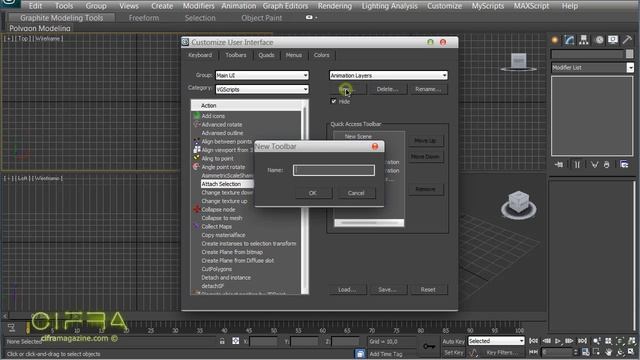Click OK in New Toolbar dialog
Screen dimensions: 640x360
pos(313,193)
